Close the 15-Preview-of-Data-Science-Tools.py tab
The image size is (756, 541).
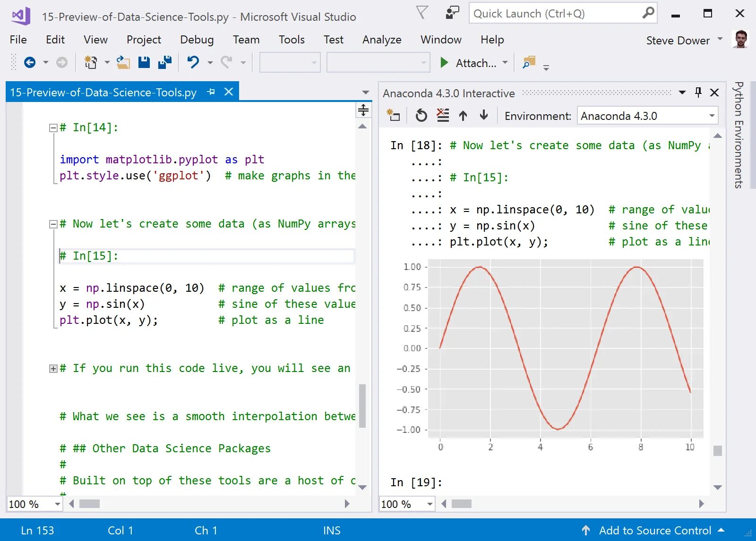coord(229,92)
